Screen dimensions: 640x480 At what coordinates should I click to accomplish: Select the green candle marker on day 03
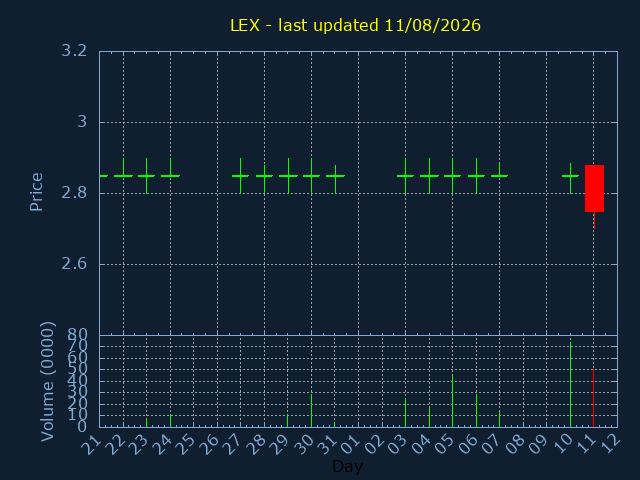(405, 176)
